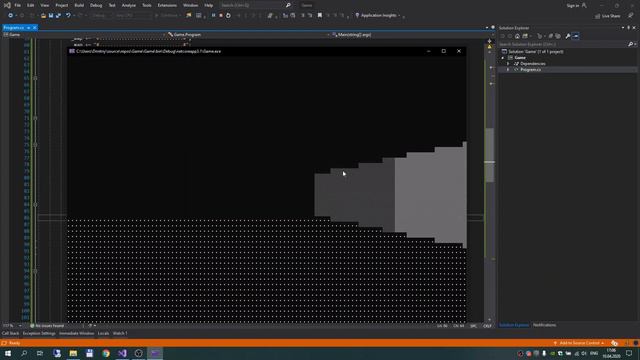Screen dimensions: 640x360
Task: Click Add to Source Control button
Action: pyautogui.click(x=579, y=343)
